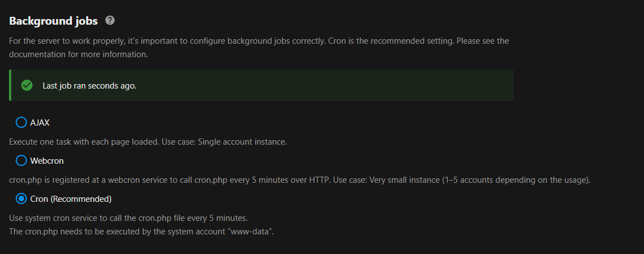
Task: Click the green checkmark status icon
Action: [x=26, y=86]
